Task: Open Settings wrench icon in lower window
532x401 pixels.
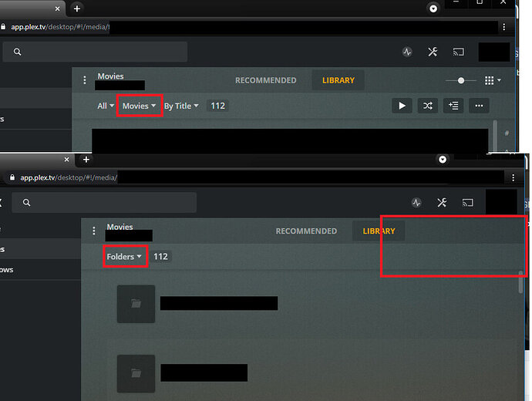Action: click(x=442, y=203)
